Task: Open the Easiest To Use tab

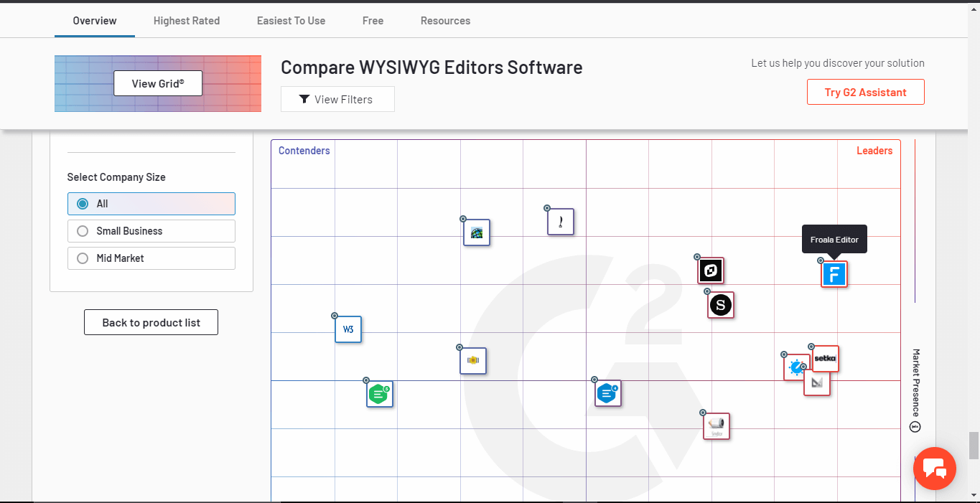Action: (x=291, y=21)
